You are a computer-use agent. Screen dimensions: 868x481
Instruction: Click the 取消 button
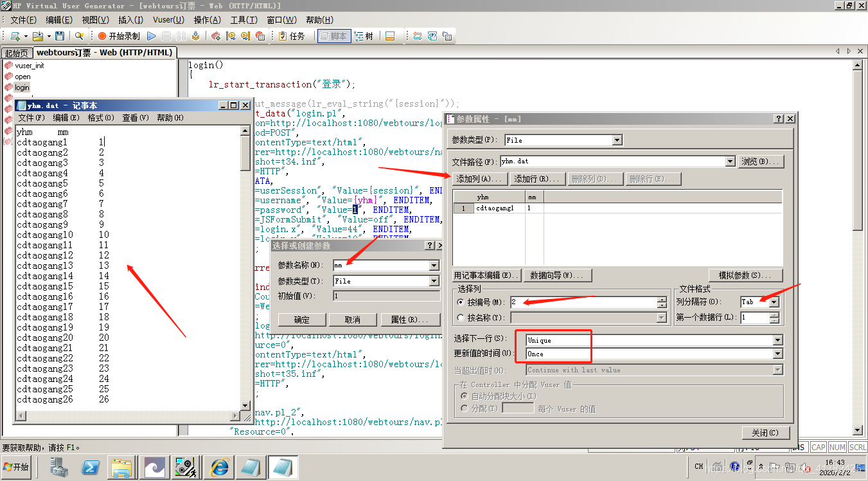[352, 320]
